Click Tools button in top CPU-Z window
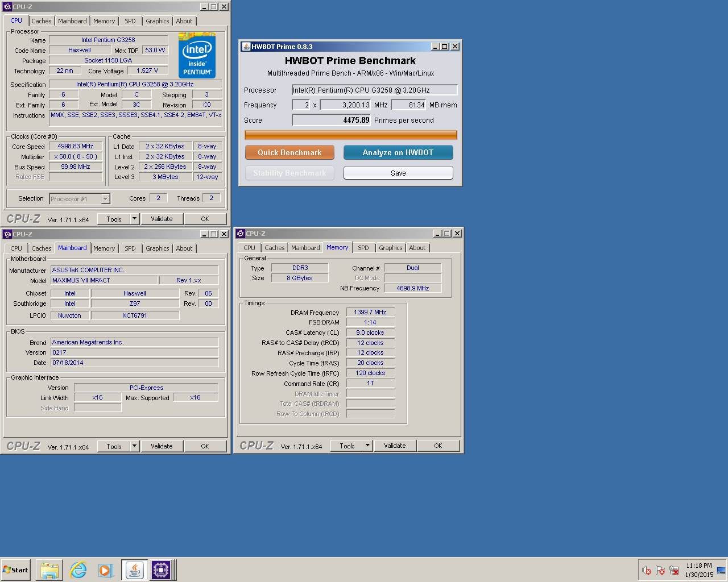728x582 pixels. [114, 219]
